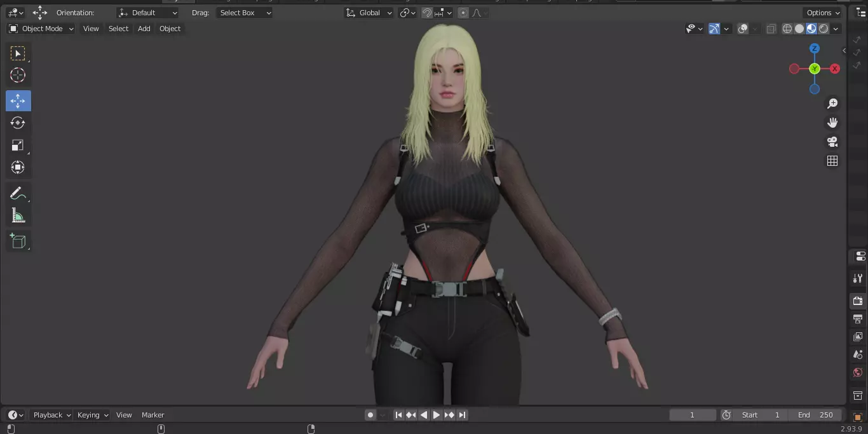Choose the Move tool in toolbar
This screenshot has height=434, width=868.
pyautogui.click(x=18, y=101)
